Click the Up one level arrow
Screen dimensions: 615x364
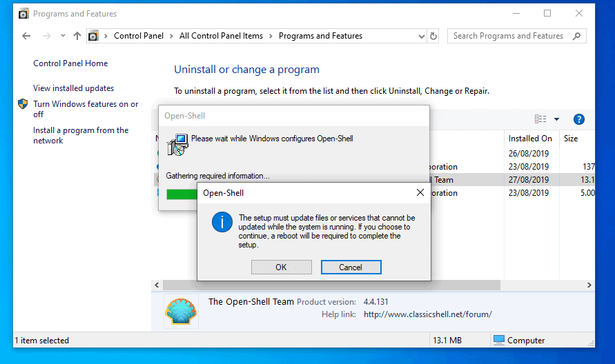click(77, 36)
